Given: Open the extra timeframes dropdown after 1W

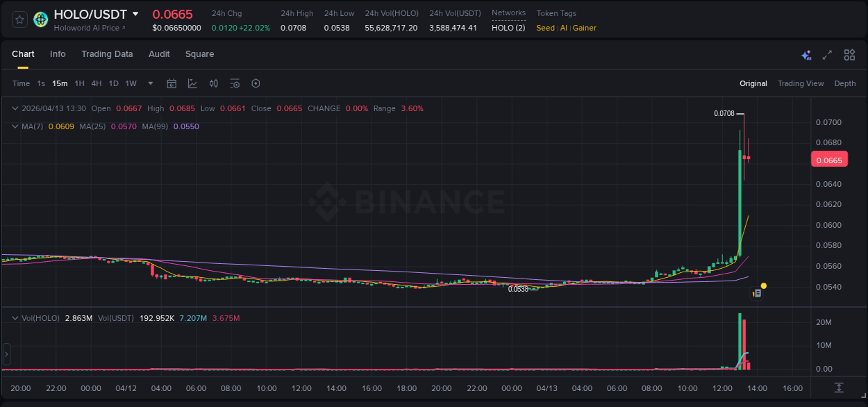Looking at the screenshot, I should tap(149, 83).
